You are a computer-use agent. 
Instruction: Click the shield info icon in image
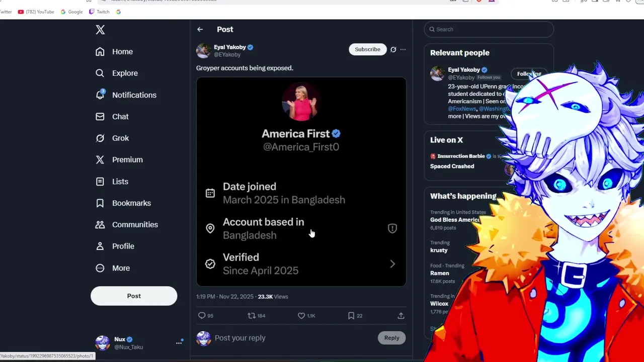click(392, 229)
